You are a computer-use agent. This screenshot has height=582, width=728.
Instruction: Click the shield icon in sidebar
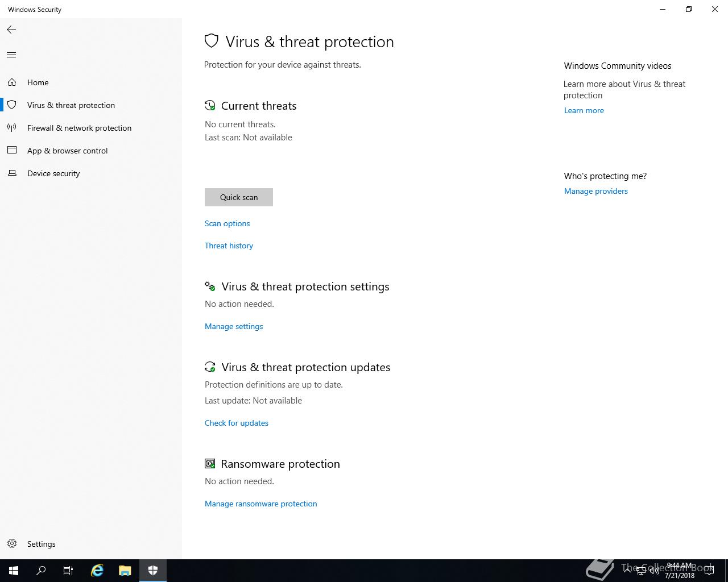tap(12, 105)
